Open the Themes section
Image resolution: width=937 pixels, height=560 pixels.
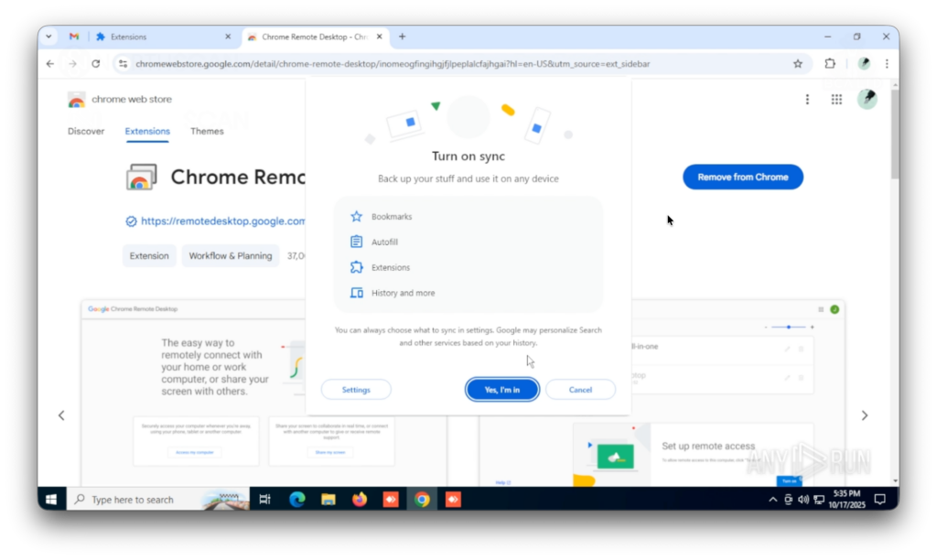point(207,131)
